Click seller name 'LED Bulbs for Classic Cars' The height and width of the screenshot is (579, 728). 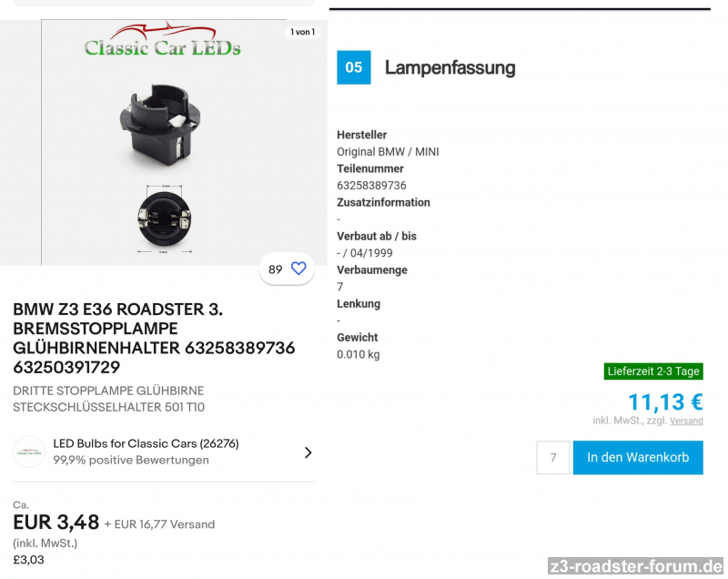[x=146, y=443]
